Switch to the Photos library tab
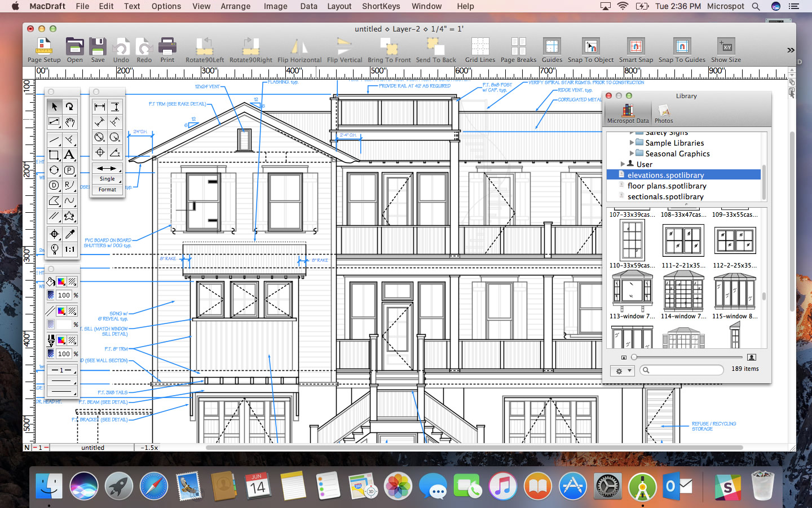The image size is (812, 508). 664,114
